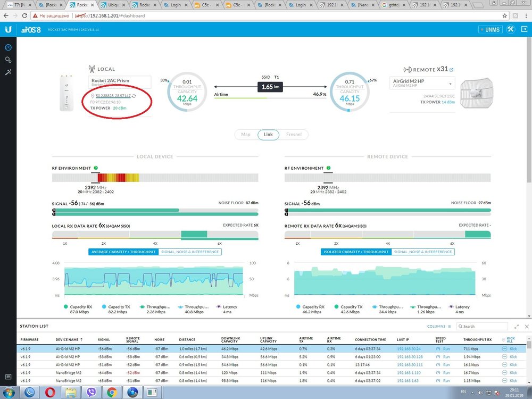Open the tools wand icon in sidebar
532x399 pixels.
[x=8, y=72]
